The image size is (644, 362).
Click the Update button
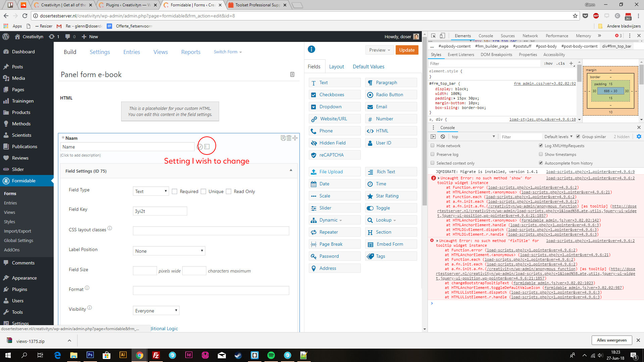407,50
